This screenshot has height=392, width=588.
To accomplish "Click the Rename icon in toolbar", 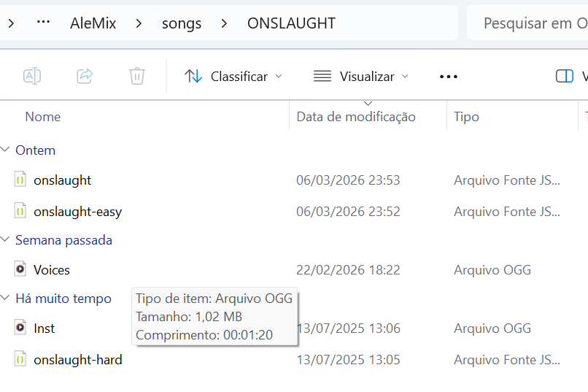I will (x=32, y=76).
